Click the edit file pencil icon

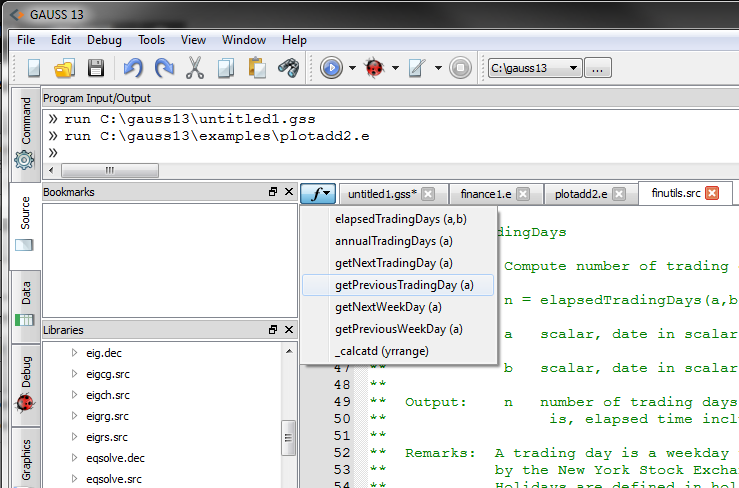418,68
